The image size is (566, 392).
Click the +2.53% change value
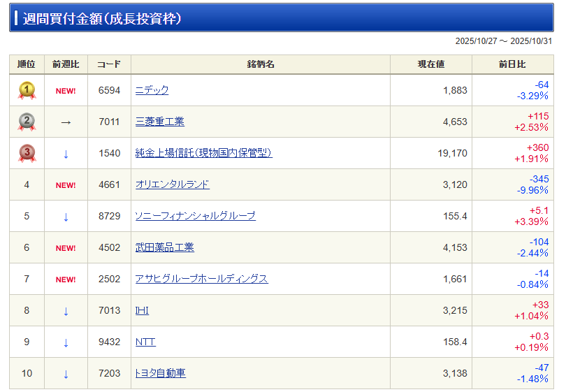coord(531,127)
